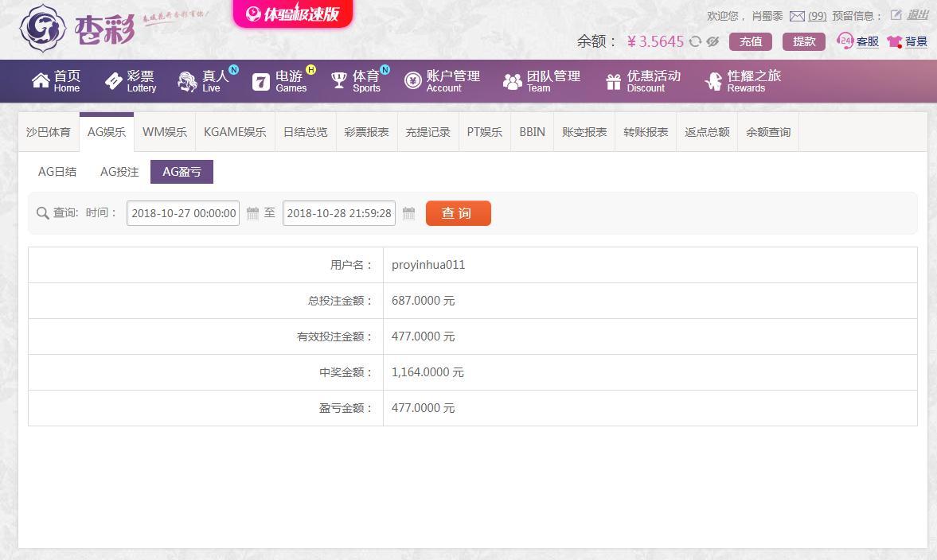The width and height of the screenshot is (937, 560).
Task: Switch to the 彩票报表 tab
Action: click(366, 132)
